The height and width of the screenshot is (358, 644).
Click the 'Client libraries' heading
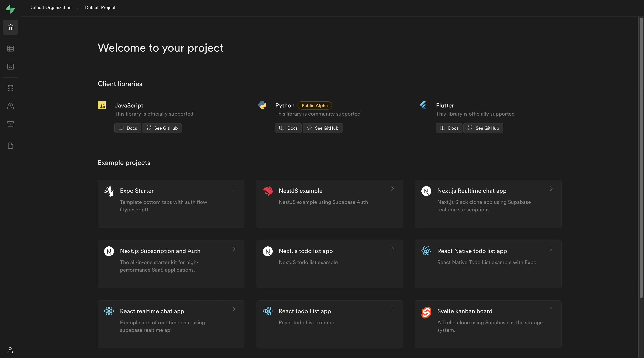click(x=120, y=84)
